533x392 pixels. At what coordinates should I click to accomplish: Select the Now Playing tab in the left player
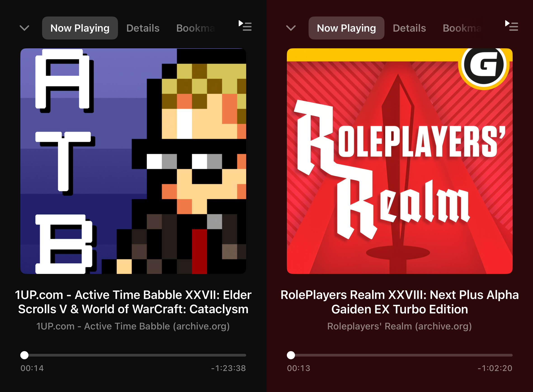coord(80,28)
